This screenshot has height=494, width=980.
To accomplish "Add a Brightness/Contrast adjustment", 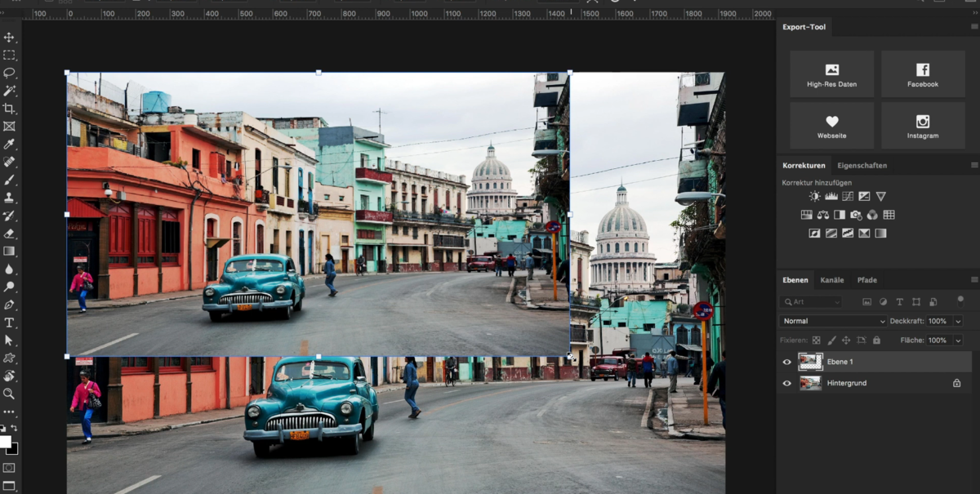I will pyautogui.click(x=814, y=196).
